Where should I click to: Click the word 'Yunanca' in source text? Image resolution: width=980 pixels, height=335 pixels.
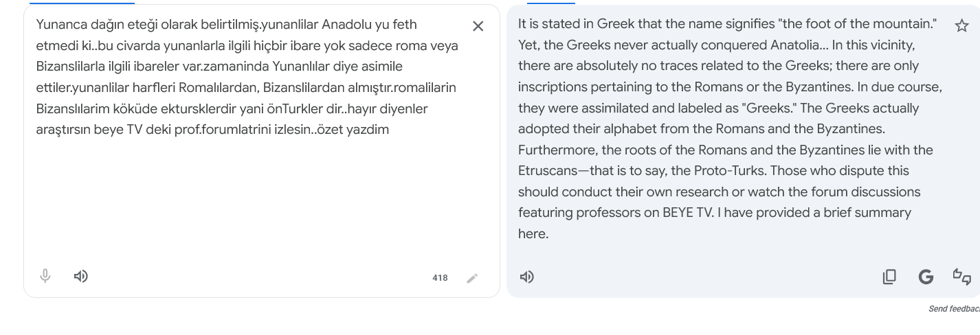click(62, 25)
